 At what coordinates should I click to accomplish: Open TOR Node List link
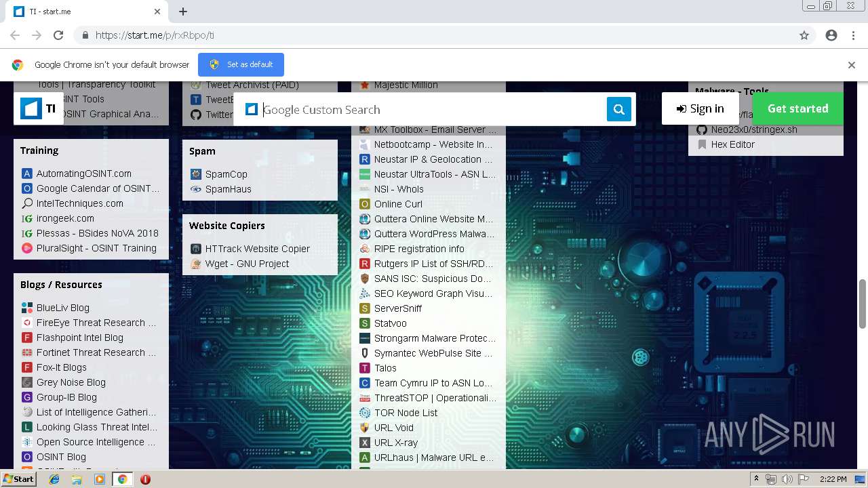[x=406, y=413]
